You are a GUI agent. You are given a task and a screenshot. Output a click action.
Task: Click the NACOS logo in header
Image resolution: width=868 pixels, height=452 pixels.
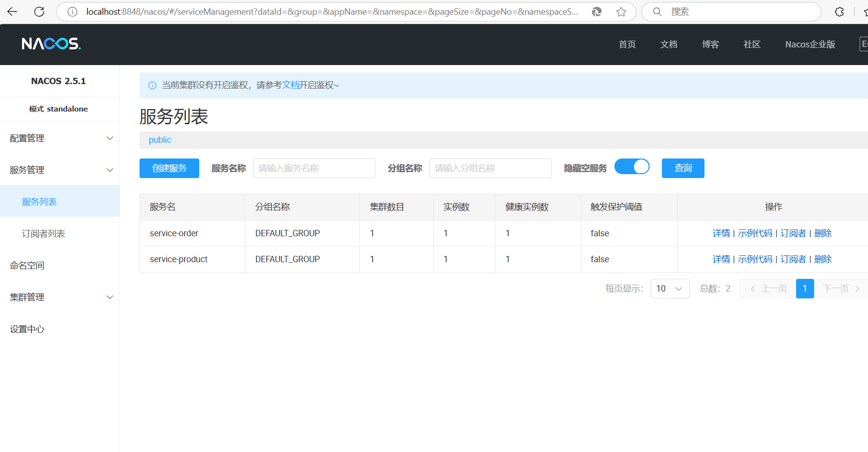[x=51, y=44]
